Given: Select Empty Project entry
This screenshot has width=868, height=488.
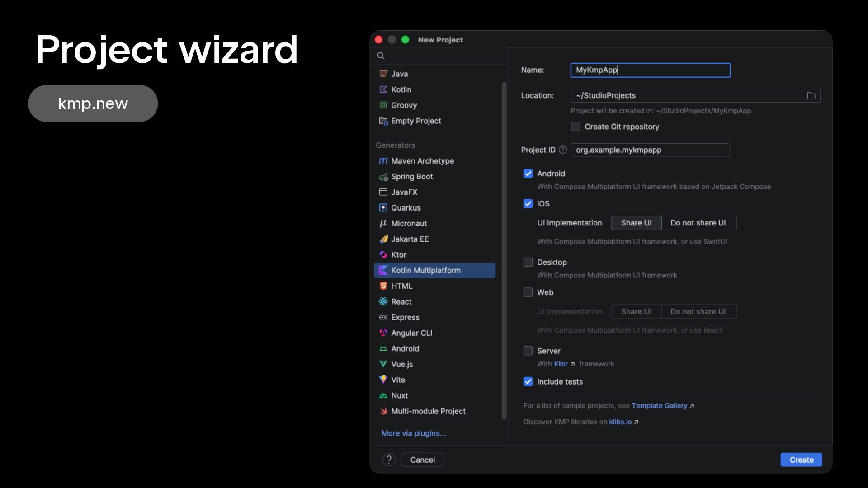Looking at the screenshot, I should coord(435,121).
